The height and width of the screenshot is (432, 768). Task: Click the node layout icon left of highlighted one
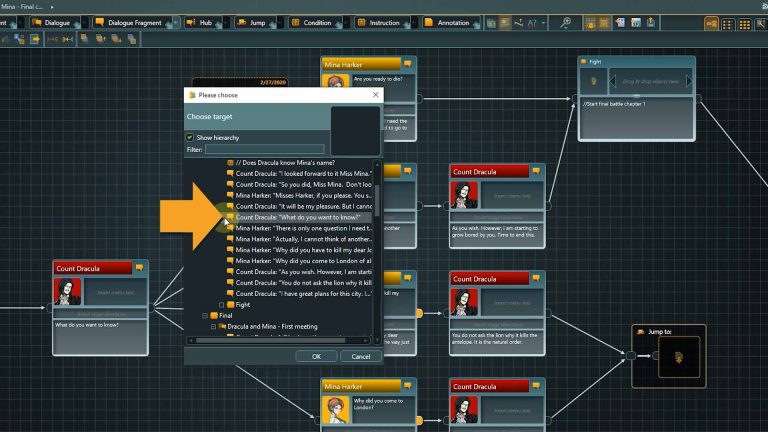click(x=491, y=23)
